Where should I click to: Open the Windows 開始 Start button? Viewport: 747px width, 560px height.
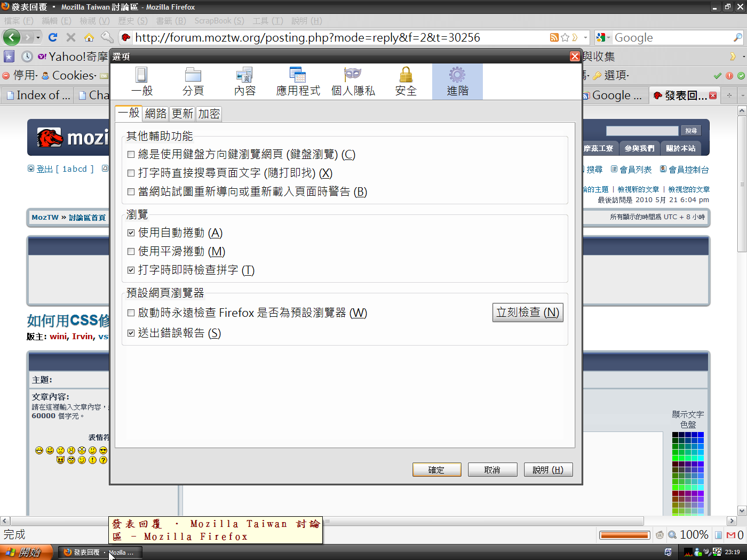[x=27, y=553]
